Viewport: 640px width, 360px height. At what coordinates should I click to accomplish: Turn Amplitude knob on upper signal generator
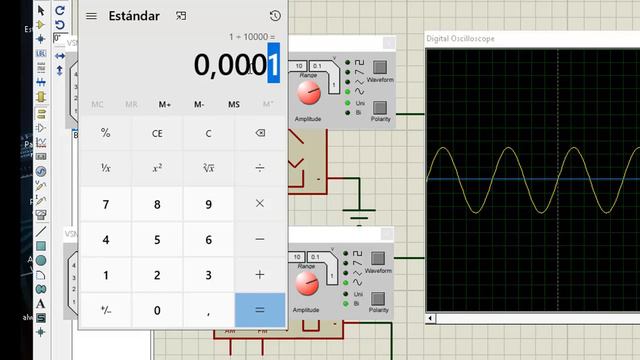309,93
